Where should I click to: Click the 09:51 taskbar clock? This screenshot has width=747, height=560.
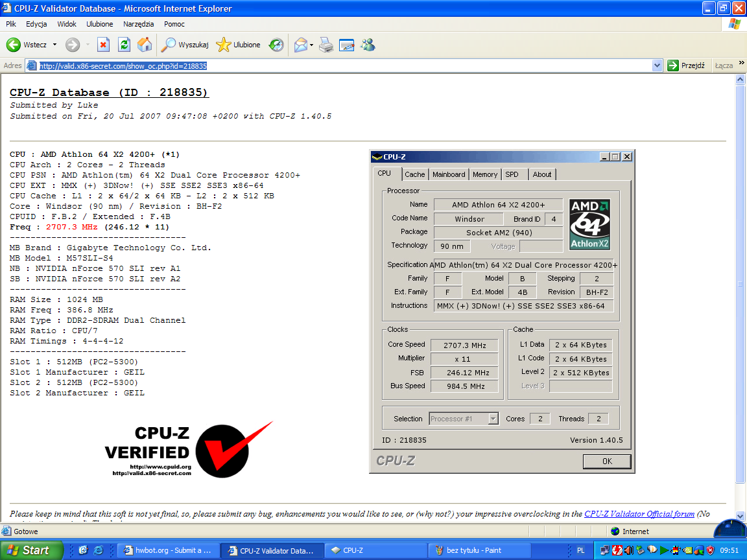point(729,550)
